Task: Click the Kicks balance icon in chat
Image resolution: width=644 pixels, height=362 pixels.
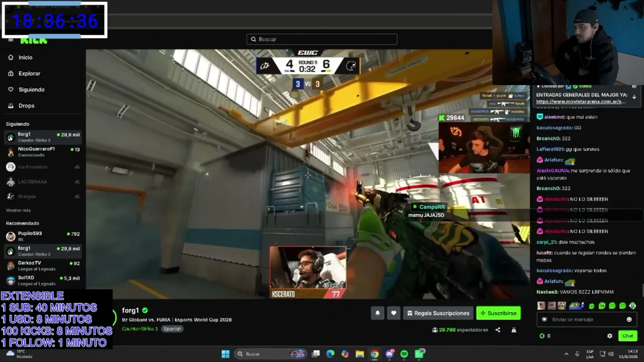Action: click(x=542, y=336)
